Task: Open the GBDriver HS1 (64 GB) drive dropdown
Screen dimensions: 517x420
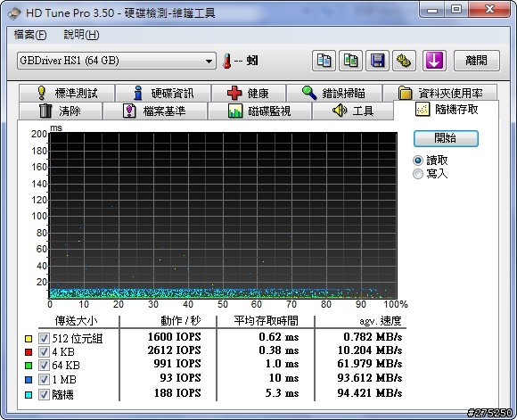Action: coord(117,61)
